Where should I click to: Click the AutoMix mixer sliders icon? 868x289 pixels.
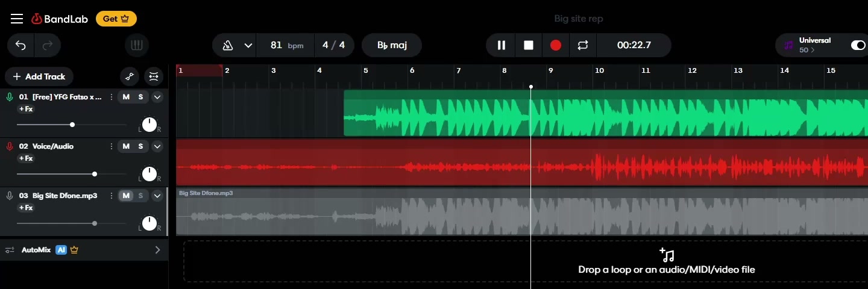click(x=10, y=250)
